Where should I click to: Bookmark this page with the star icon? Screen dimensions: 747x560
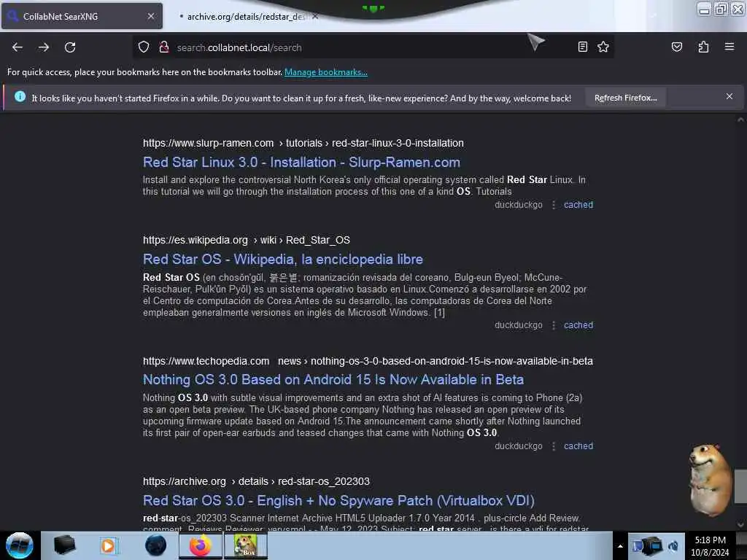click(x=603, y=47)
